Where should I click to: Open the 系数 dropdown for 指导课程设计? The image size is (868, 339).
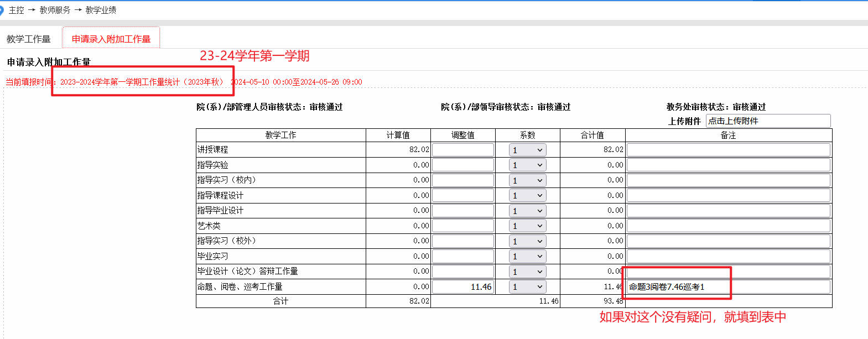point(528,195)
